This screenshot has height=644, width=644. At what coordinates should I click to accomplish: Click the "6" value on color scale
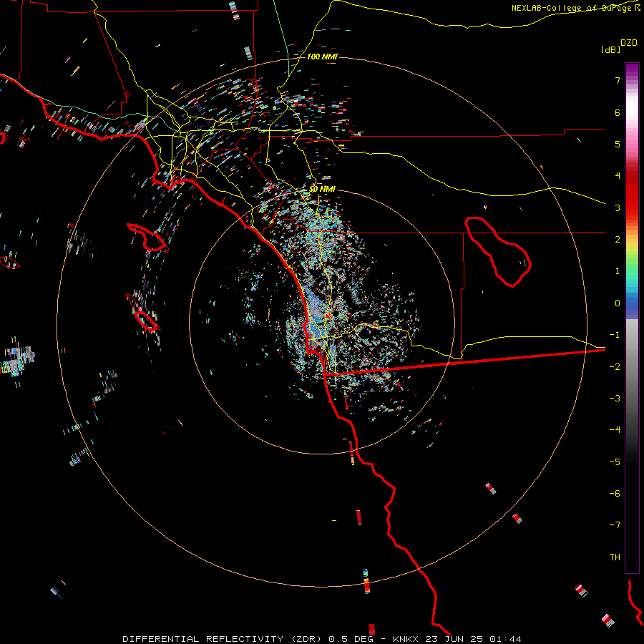[x=618, y=112]
